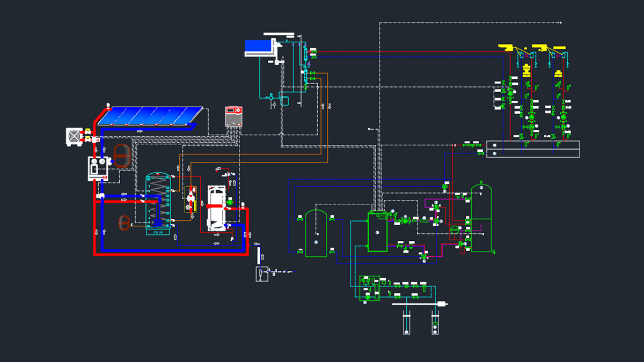Select the cyan coil storage tank
This screenshot has width=644, height=362.
[x=158, y=201]
